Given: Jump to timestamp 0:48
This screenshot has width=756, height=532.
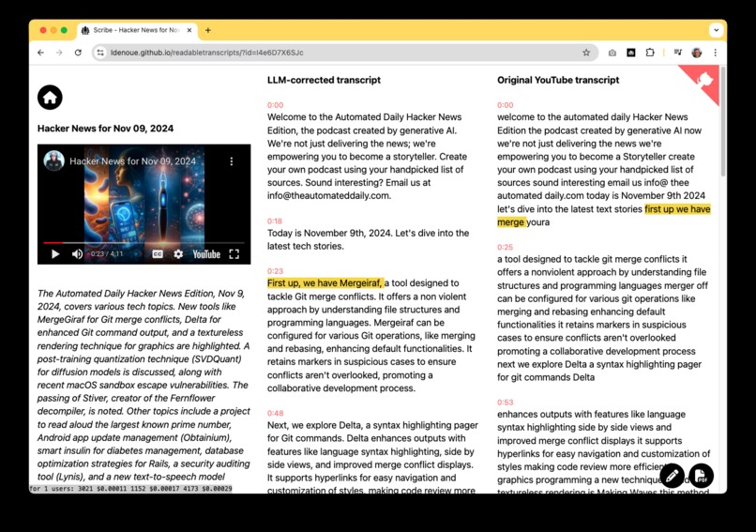Looking at the screenshot, I should click(276, 414).
